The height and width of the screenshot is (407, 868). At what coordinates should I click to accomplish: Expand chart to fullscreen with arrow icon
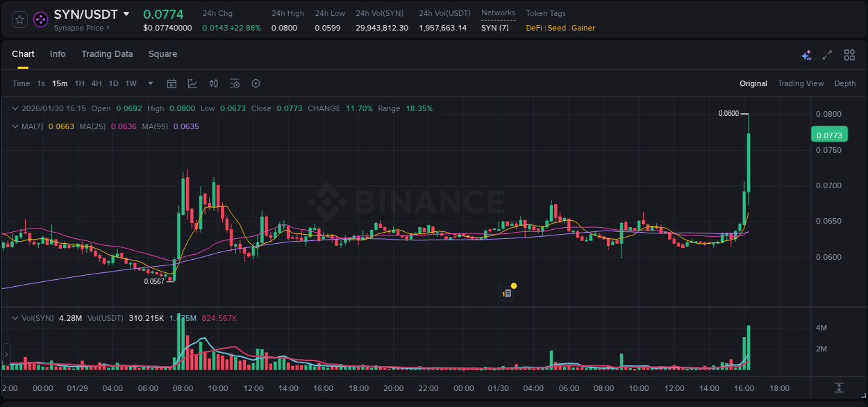tap(826, 54)
